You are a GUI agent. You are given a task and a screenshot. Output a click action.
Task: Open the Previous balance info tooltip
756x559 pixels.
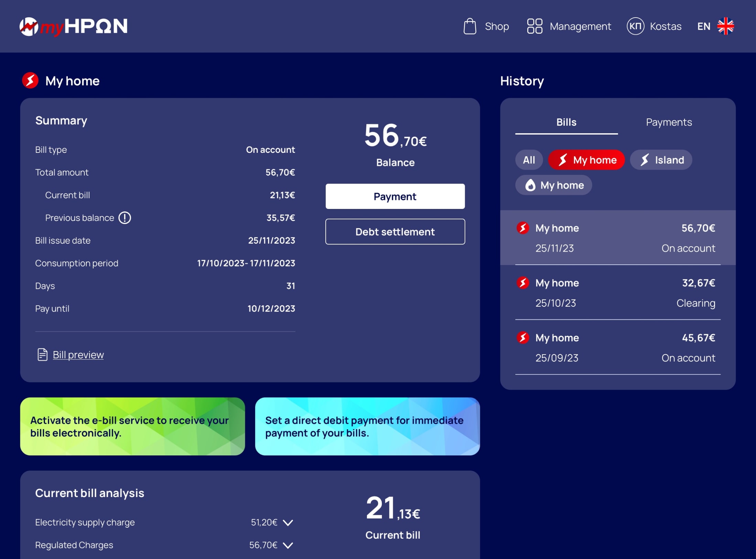[125, 218]
